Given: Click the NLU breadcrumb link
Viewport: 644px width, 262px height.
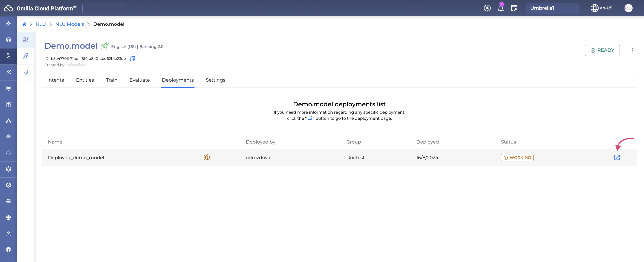Looking at the screenshot, I should 41,24.
